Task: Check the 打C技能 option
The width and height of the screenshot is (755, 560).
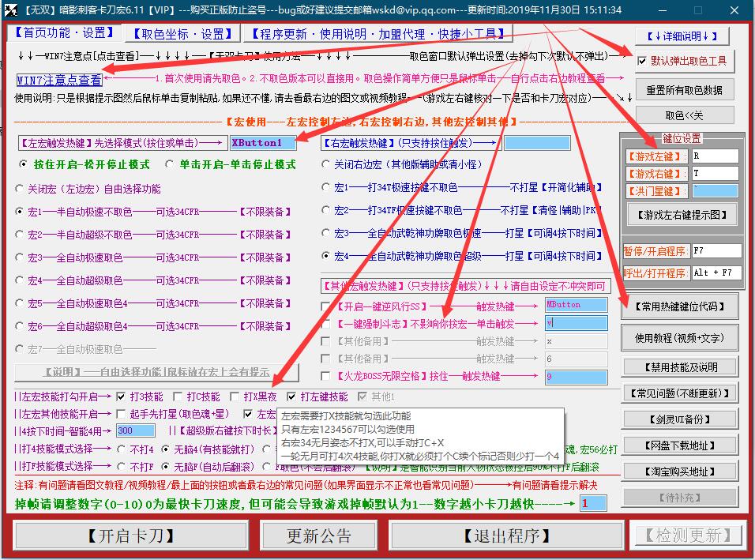Action: pyautogui.click(x=178, y=397)
